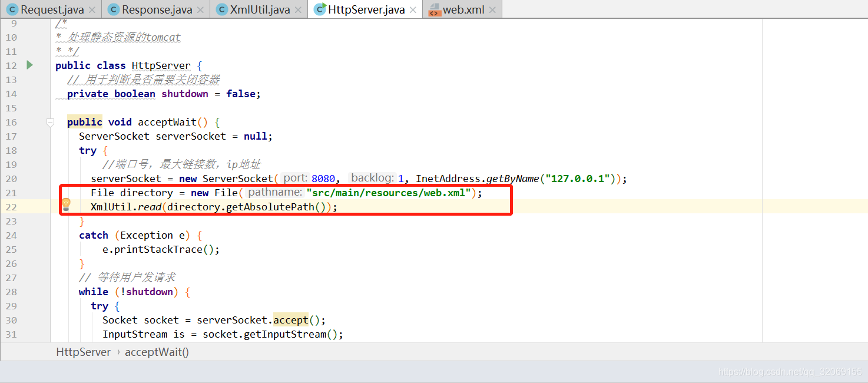
Task: Open the yellow light bulb intention actions
Action: tap(66, 204)
